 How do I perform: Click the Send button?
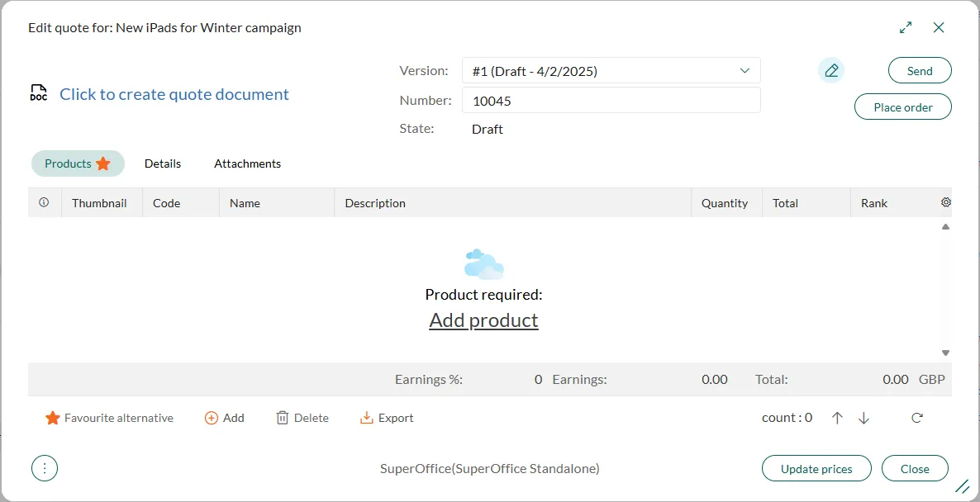coord(920,71)
